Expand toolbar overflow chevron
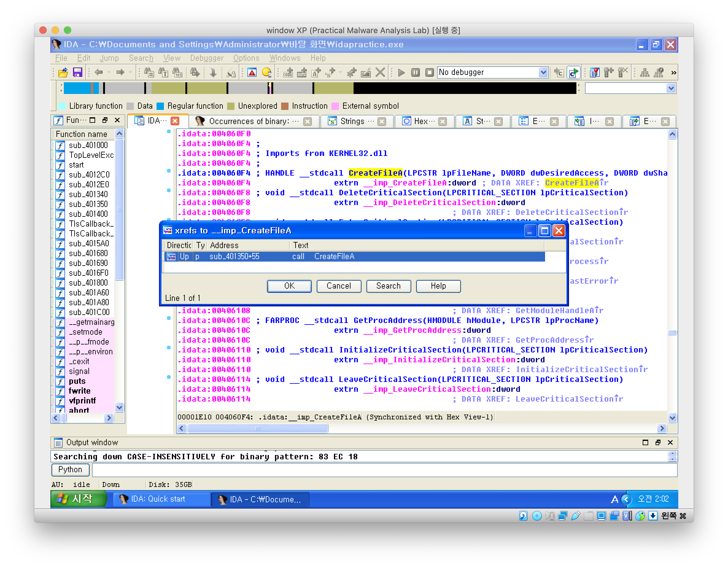Viewport: 728px width, 568px height. 673,73
